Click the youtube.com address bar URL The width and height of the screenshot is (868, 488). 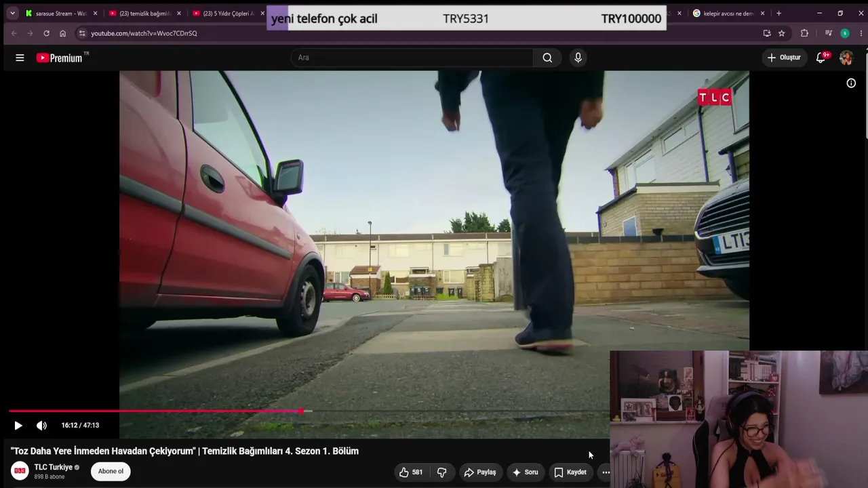[x=144, y=33]
